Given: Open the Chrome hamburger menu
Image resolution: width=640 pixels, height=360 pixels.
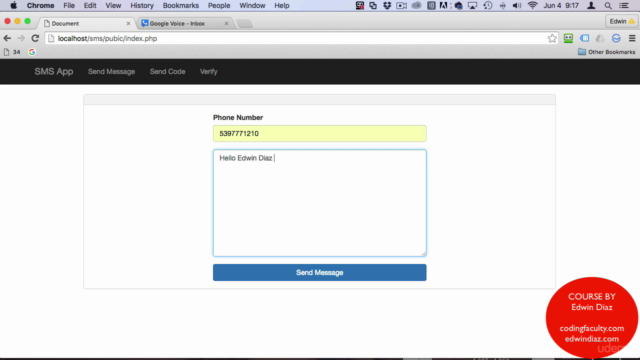Looking at the screenshot, I should 632,38.
